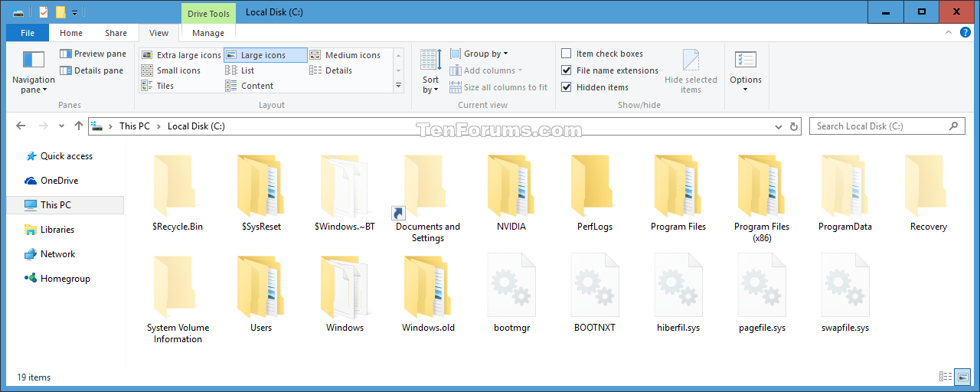Screen dimensions: 980x392
Task: Switch to the Share tab
Action: [116, 33]
